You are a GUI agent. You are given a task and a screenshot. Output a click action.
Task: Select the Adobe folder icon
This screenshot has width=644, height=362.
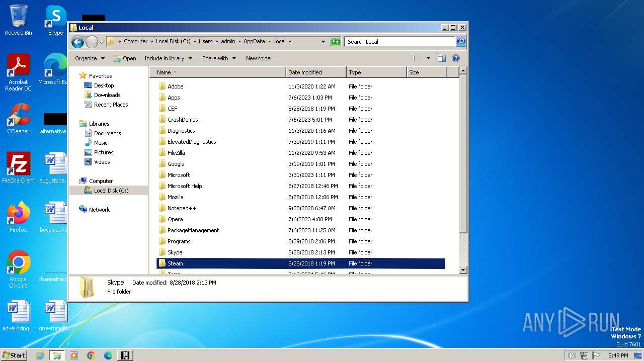[x=162, y=86]
